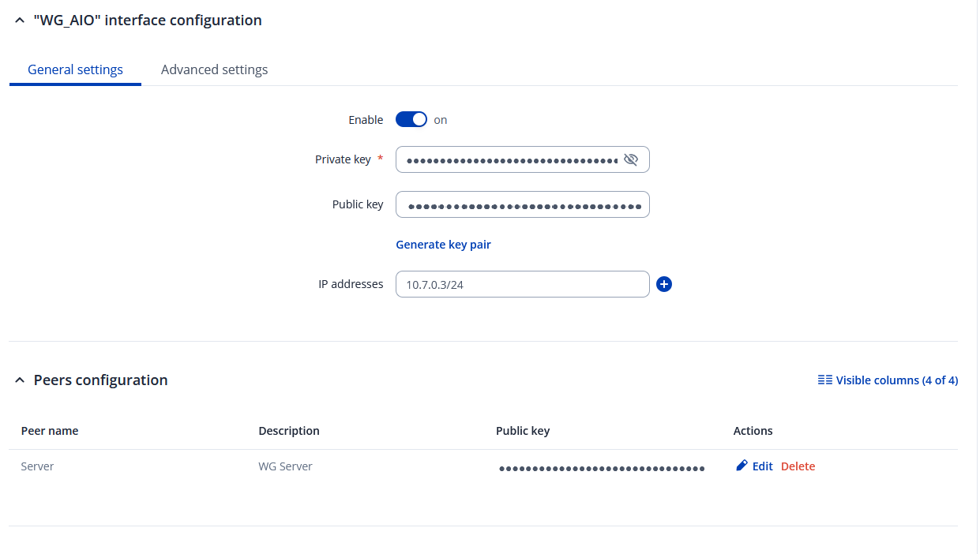Click the Public key column header in peers table
Screen dimensions: 980x554
(x=523, y=431)
